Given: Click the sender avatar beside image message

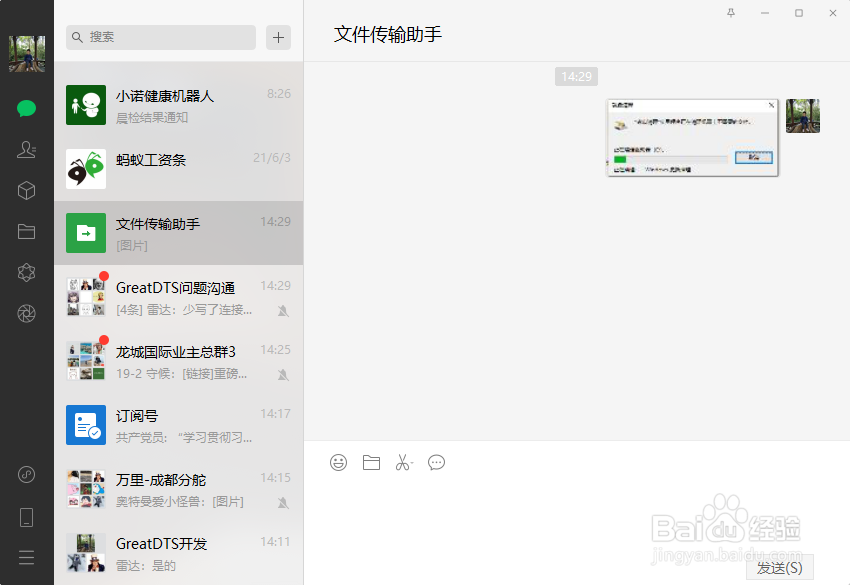Looking at the screenshot, I should pyautogui.click(x=803, y=115).
